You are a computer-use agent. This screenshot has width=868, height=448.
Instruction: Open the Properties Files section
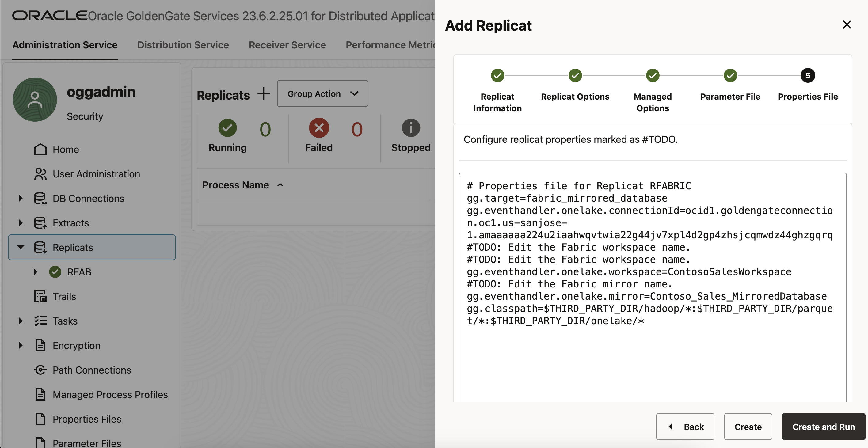(x=87, y=419)
